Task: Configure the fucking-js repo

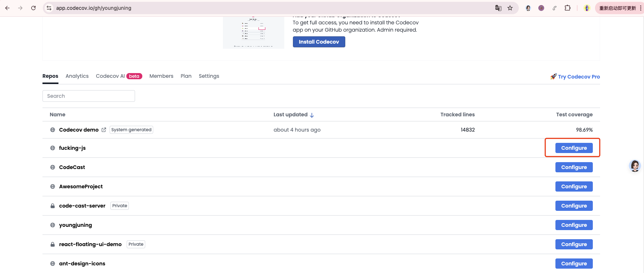Action: point(574,148)
